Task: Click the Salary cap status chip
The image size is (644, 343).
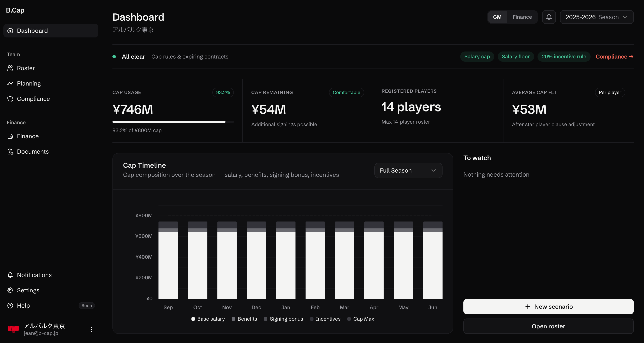Action: point(477,57)
